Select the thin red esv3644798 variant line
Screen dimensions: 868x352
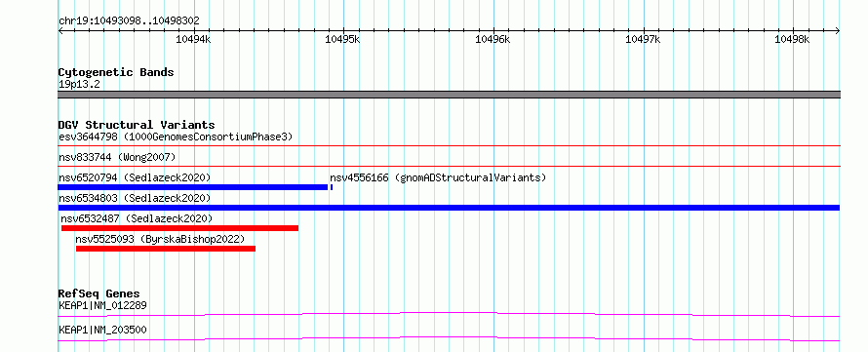(x=449, y=145)
